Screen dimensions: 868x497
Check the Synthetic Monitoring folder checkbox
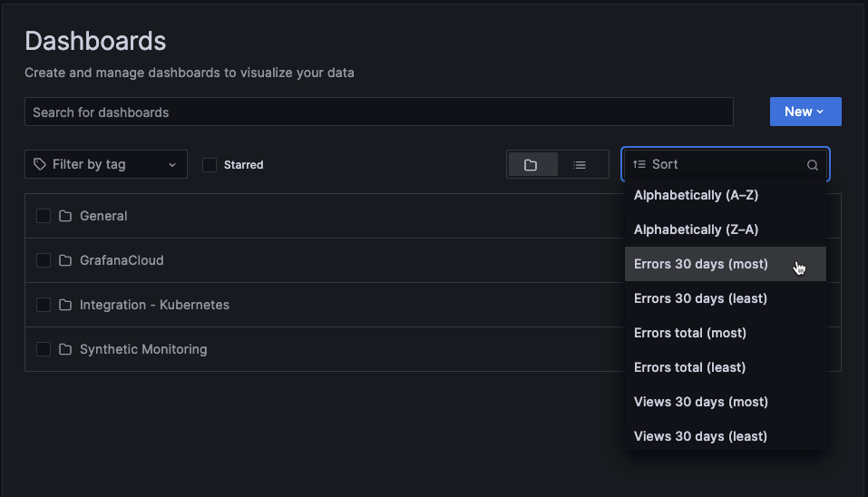(x=44, y=349)
